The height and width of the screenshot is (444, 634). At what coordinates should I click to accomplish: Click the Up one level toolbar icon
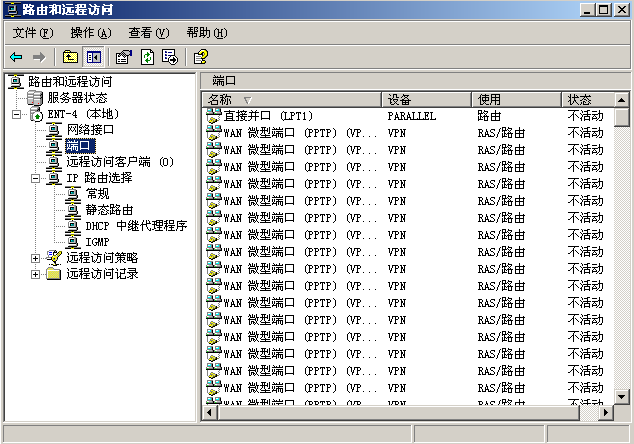tap(70, 57)
